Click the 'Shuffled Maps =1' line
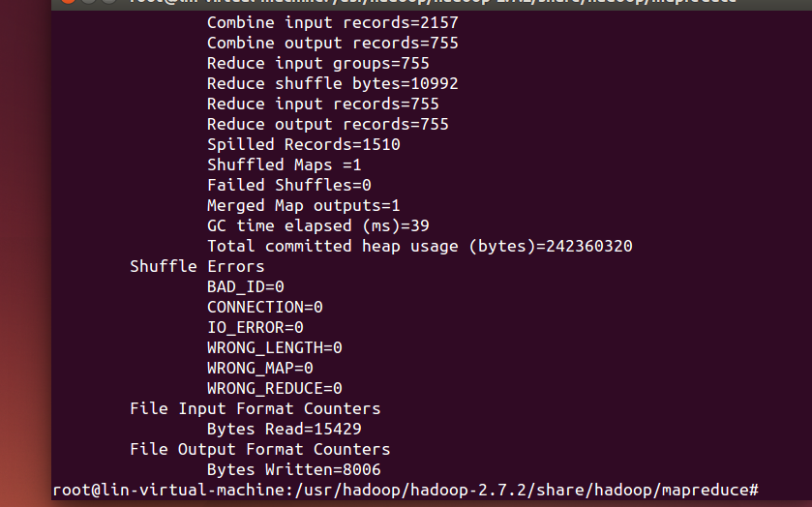This screenshot has width=812, height=507. tap(285, 164)
